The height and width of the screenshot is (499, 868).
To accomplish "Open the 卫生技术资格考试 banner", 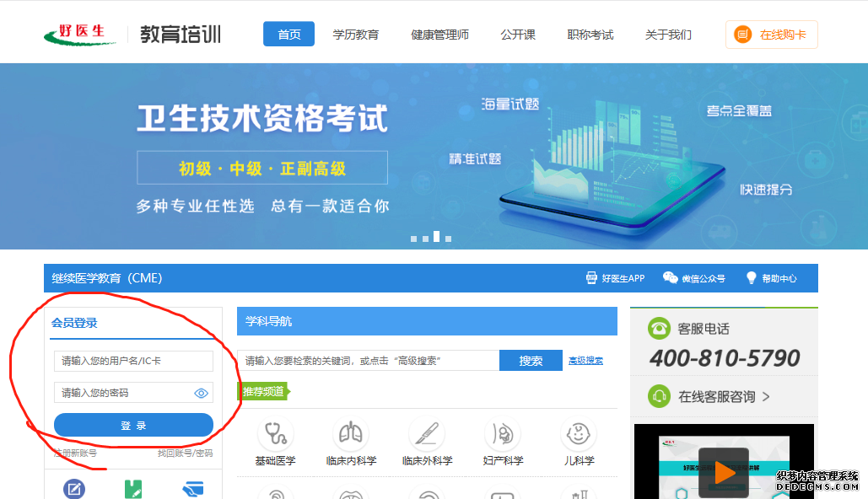I will coord(434,156).
